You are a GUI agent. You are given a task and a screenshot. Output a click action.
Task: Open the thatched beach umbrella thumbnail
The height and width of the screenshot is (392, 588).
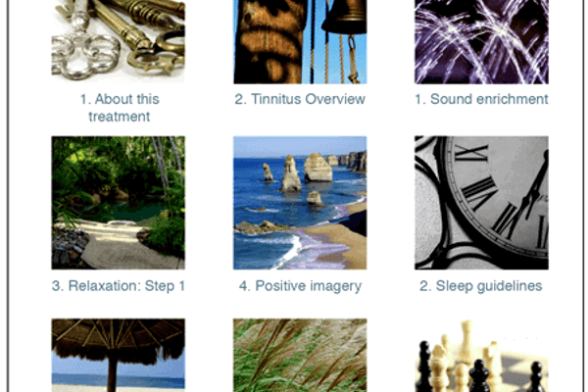[119, 355]
